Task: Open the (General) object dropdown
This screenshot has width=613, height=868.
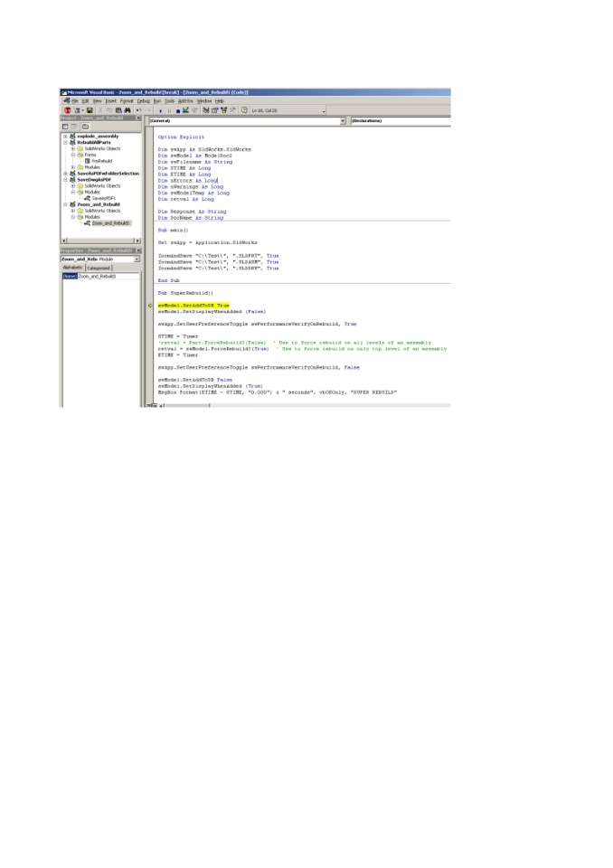Action: pyautogui.click(x=343, y=120)
